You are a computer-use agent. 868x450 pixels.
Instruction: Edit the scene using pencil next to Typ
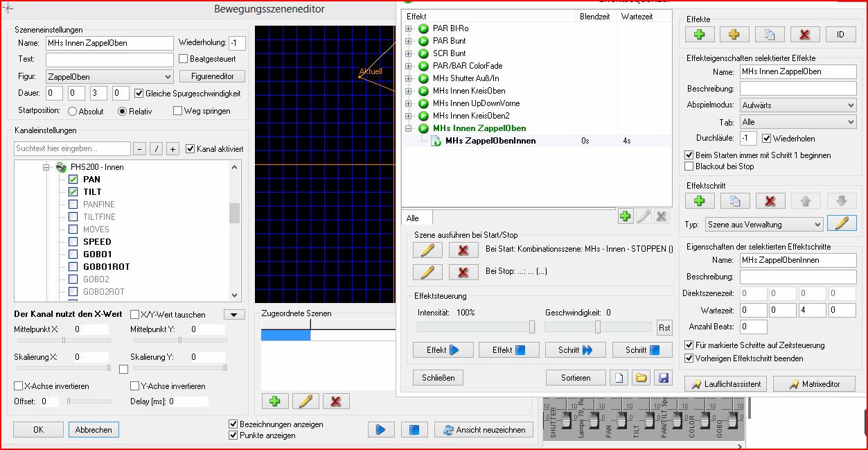(x=841, y=223)
